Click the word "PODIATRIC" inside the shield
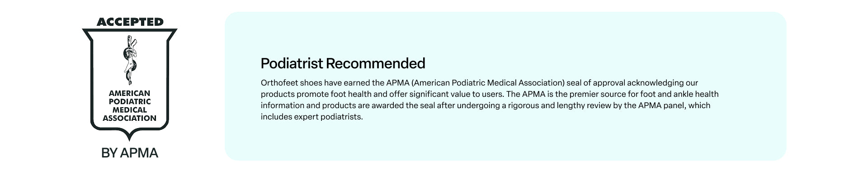The image size is (868, 181). click(x=130, y=102)
